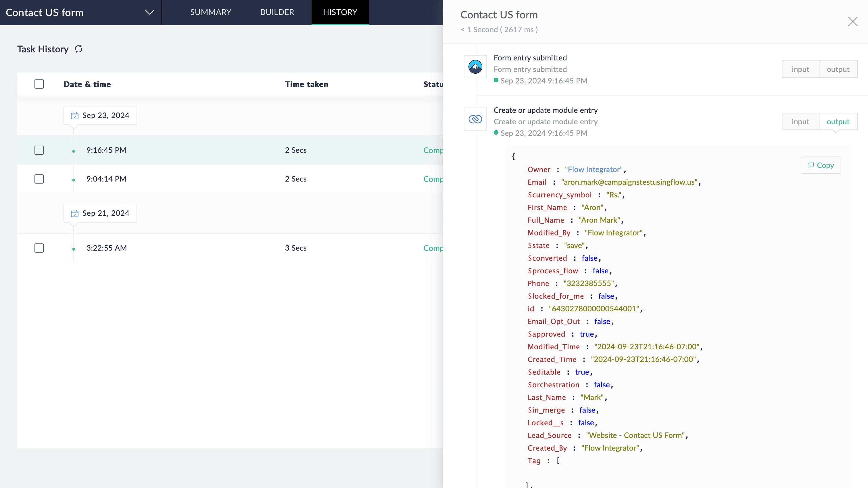Image resolution: width=868 pixels, height=488 pixels.
Task: Show input of Create or update module entry
Action: coord(800,122)
